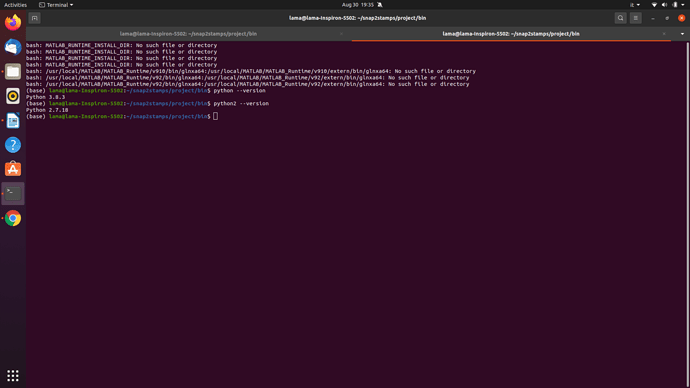
Task: Click the Activities button
Action: tap(15, 5)
